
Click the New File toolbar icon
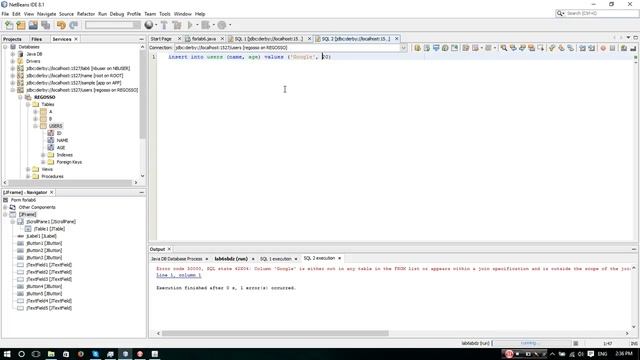click(x=9, y=25)
